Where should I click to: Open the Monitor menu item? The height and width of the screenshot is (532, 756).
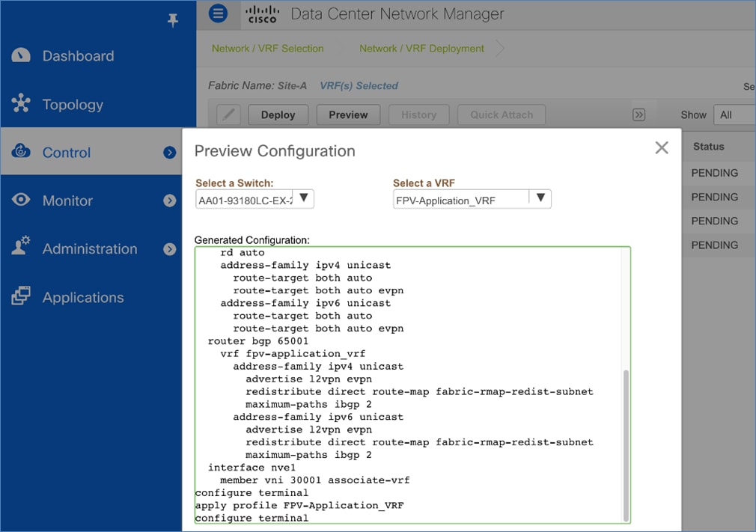coord(67,201)
